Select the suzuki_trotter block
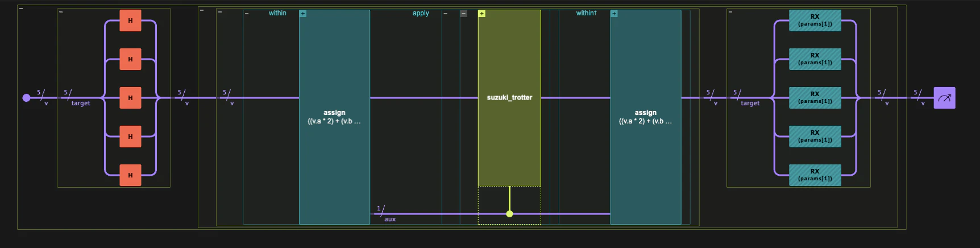Screen dimensions: 980x248 tap(509, 98)
